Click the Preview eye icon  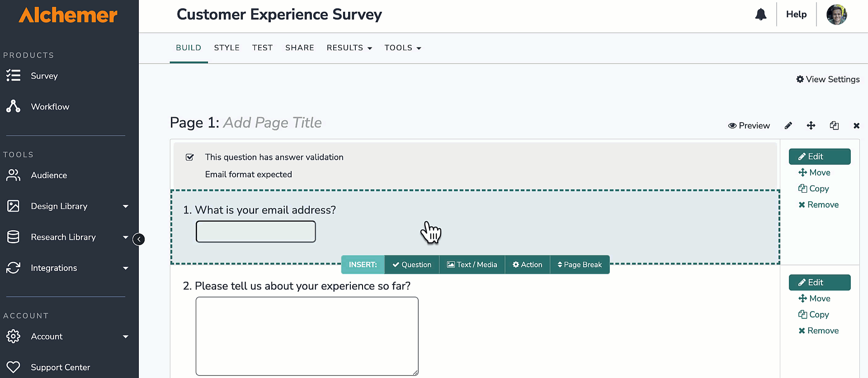point(732,126)
